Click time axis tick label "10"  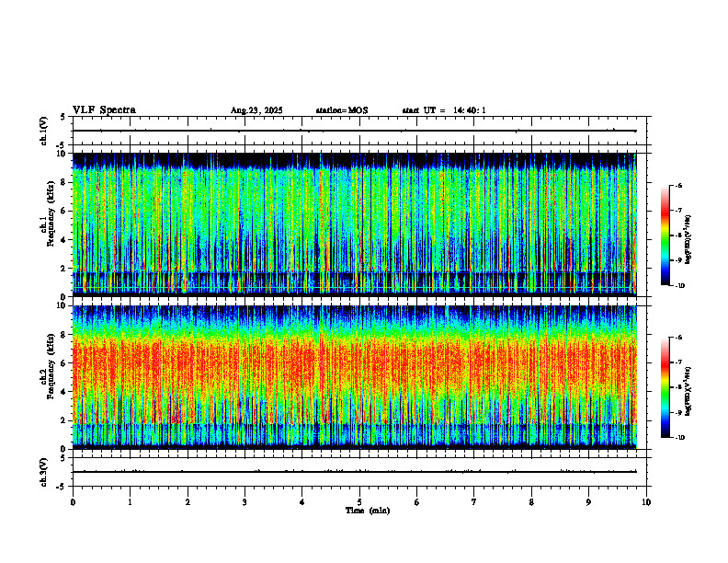pos(646,502)
